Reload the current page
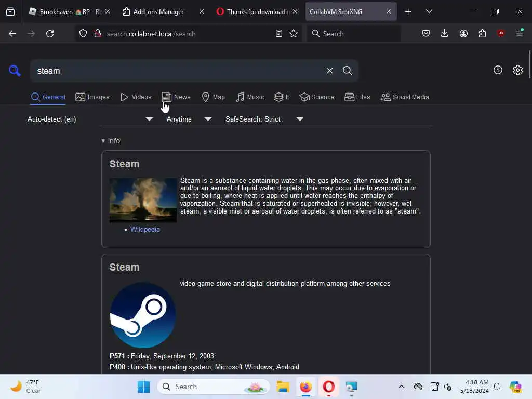 coord(50,34)
